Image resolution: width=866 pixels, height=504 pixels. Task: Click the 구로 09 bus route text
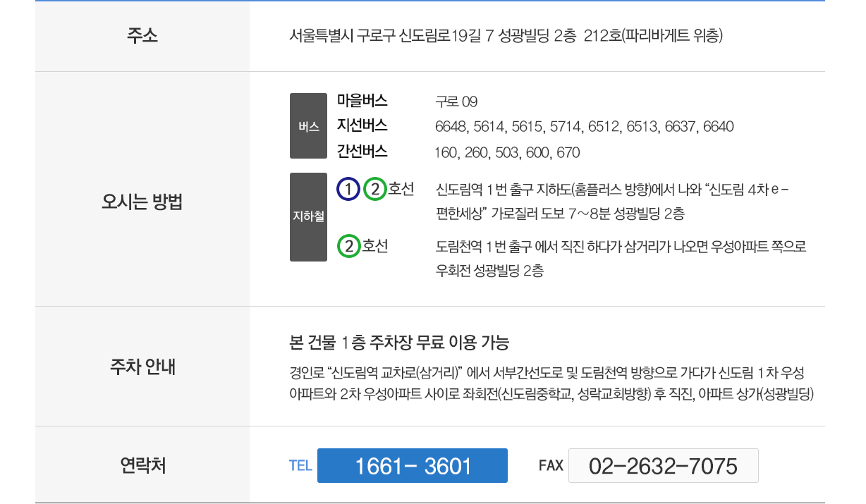[x=456, y=102]
